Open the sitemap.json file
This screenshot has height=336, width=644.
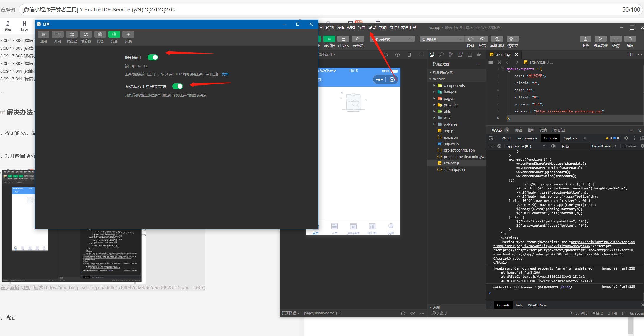coord(454,169)
